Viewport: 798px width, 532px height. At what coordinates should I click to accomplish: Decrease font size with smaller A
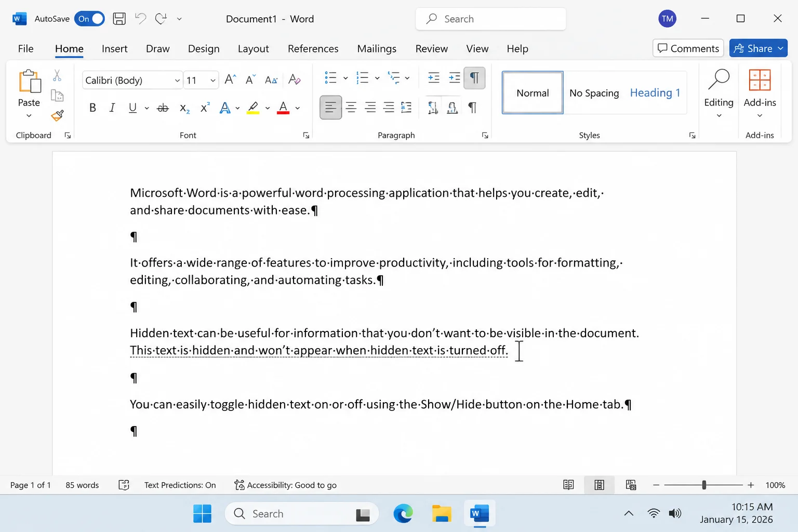click(x=250, y=79)
